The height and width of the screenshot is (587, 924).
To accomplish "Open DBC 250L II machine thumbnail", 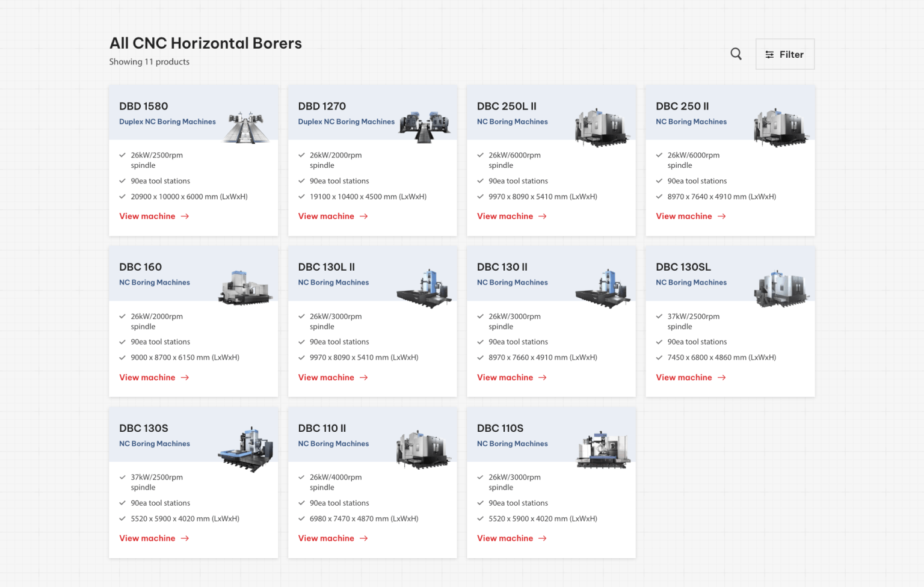I will [602, 127].
